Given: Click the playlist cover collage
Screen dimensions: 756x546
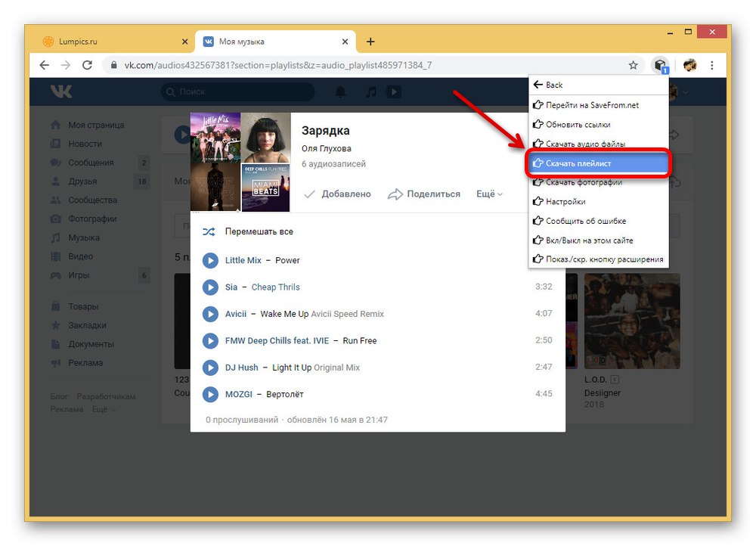Looking at the screenshot, I should [x=240, y=162].
